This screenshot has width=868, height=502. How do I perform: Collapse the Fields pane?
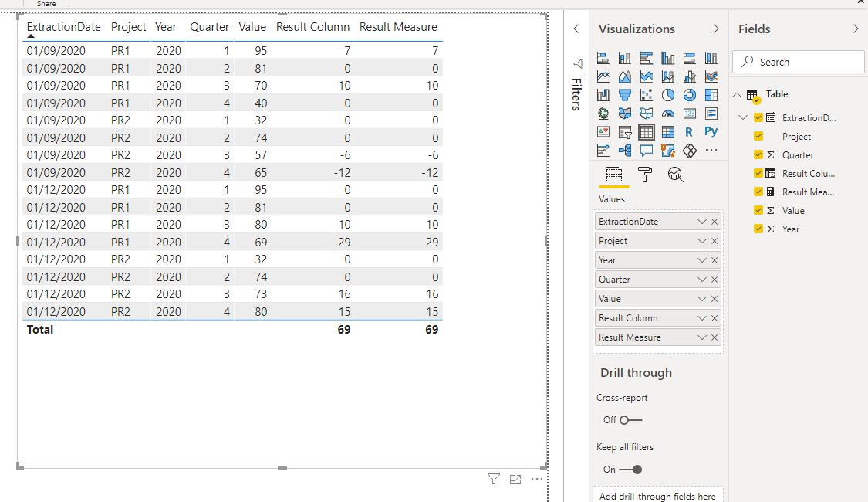tap(856, 29)
